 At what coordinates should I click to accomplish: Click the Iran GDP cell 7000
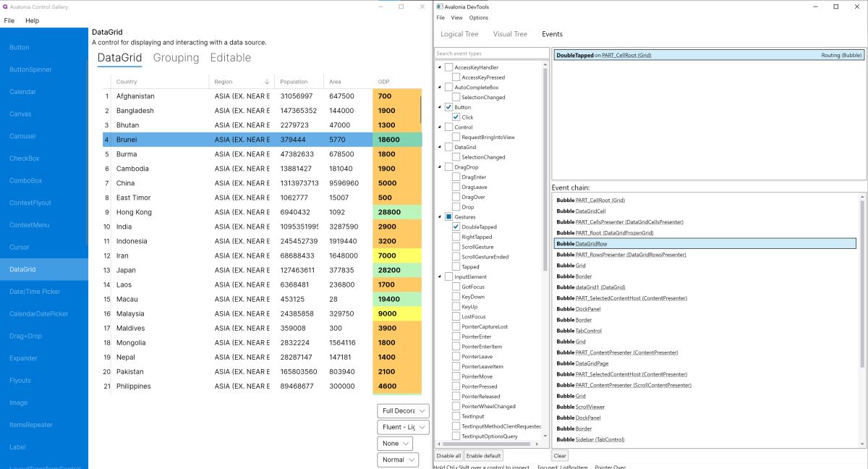tap(397, 255)
